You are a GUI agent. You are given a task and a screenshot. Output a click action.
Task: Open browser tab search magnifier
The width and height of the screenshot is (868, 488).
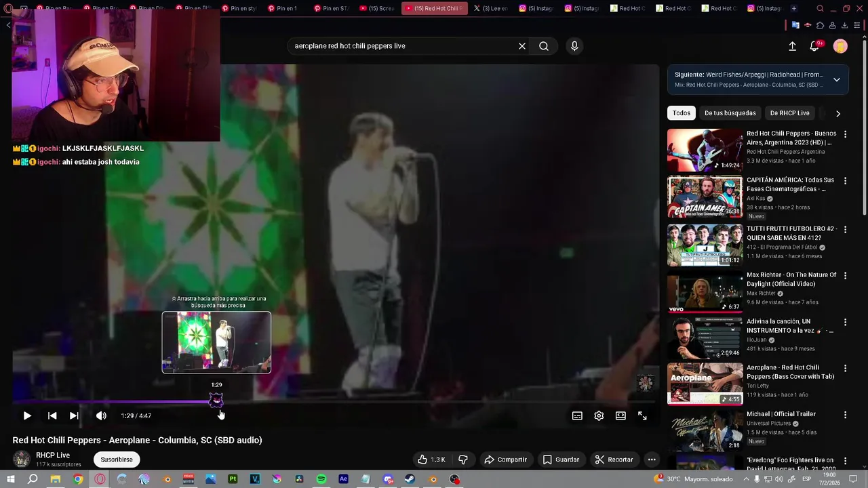coord(820,8)
